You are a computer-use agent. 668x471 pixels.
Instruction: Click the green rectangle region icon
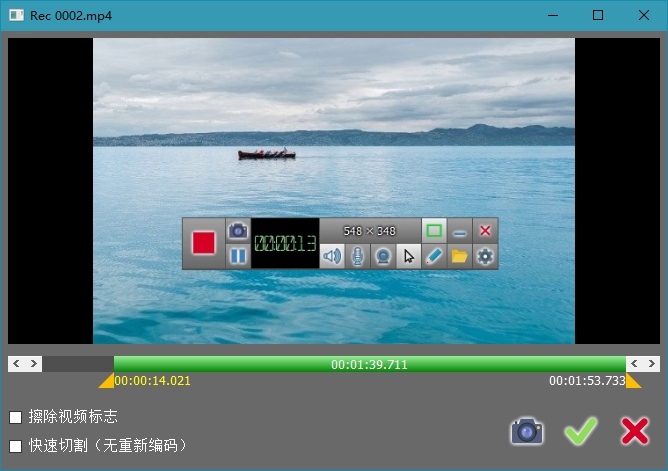pos(434,231)
